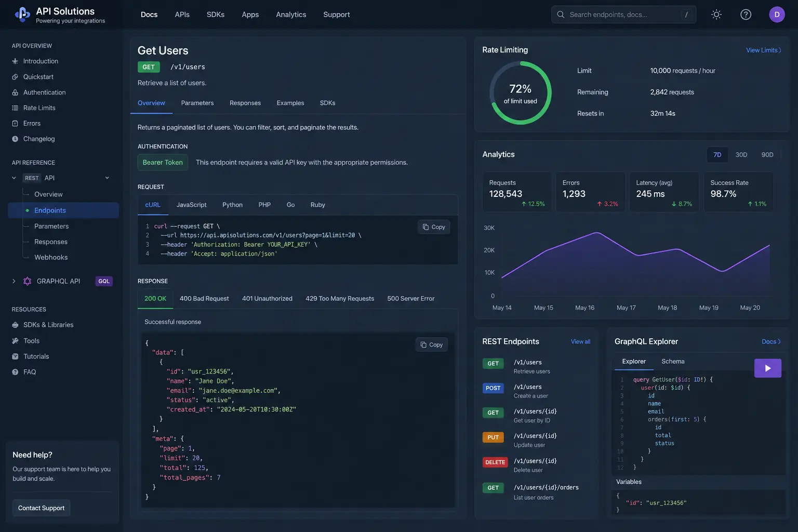Viewport: 798px width, 532px height.
Task: Switch to the Python request tab
Action: click(232, 205)
